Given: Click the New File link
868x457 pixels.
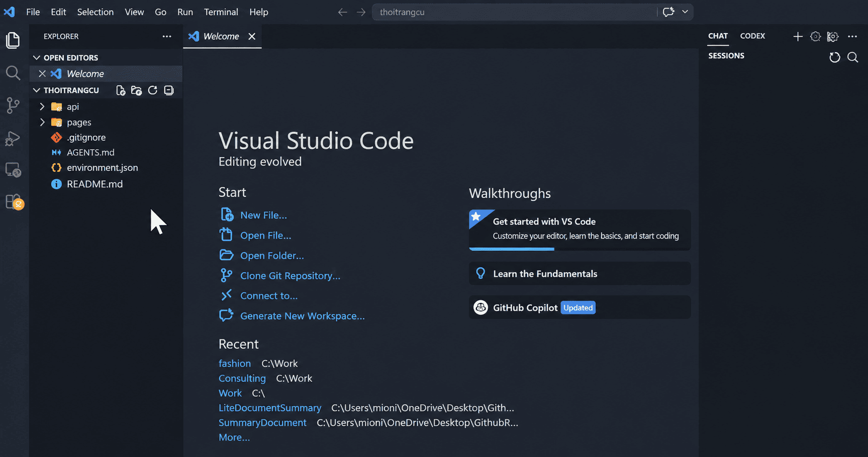Looking at the screenshot, I should coord(263,215).
